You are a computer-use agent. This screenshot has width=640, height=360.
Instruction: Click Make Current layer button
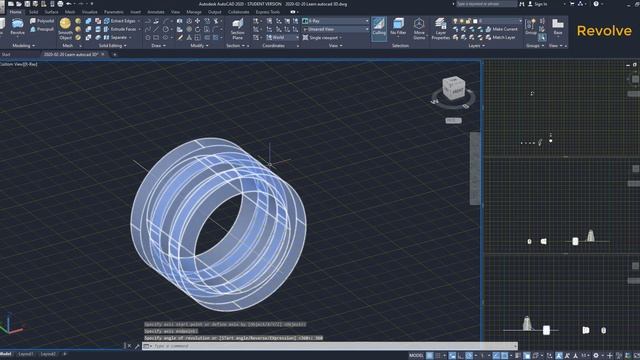point(502,29)
